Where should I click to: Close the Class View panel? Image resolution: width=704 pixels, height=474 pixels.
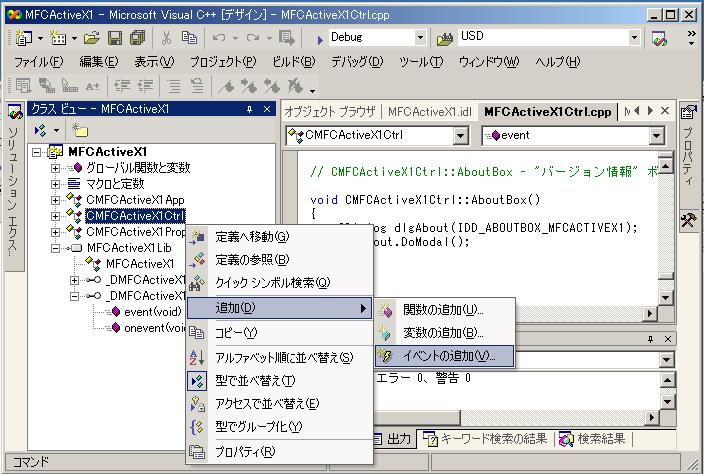coord(267,109)
